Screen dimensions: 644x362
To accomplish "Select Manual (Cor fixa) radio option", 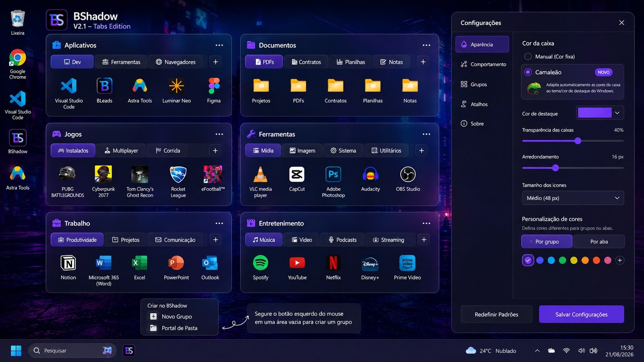I will coord(528,56).
